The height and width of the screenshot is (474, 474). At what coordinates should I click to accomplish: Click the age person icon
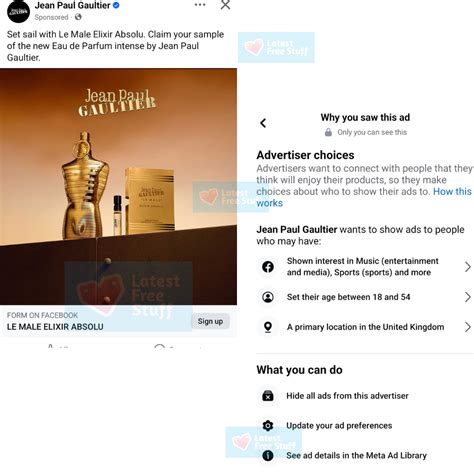point(268,297)
